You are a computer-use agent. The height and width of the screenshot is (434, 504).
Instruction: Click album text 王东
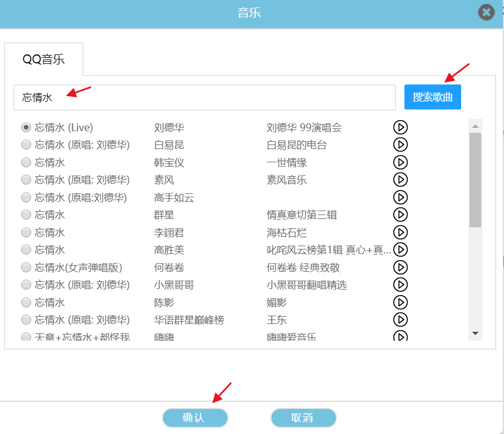pyautogui.click(x=276, y=320)
